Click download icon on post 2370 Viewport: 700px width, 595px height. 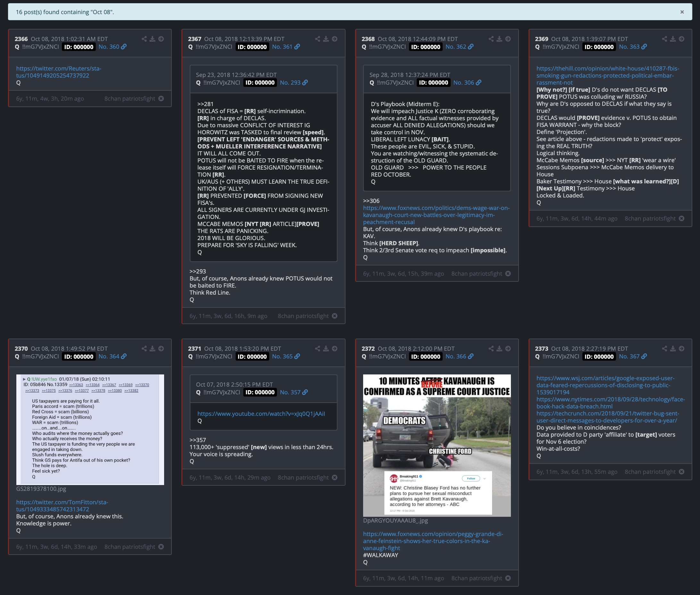[153, 349]
